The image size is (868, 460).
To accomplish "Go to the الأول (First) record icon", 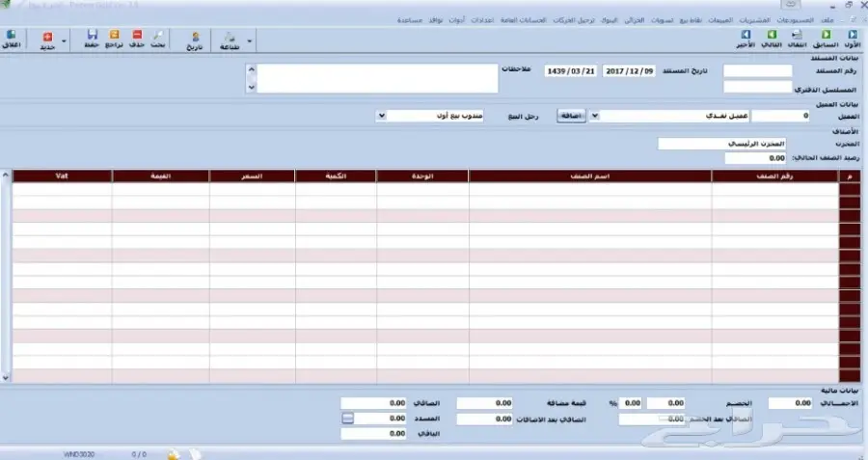I will tap(853, 40).
